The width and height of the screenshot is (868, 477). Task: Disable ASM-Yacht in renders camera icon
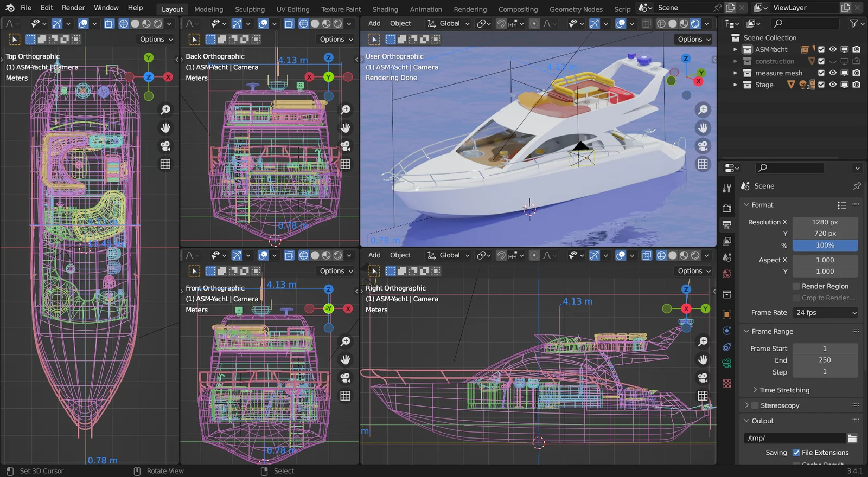(857, 49)
